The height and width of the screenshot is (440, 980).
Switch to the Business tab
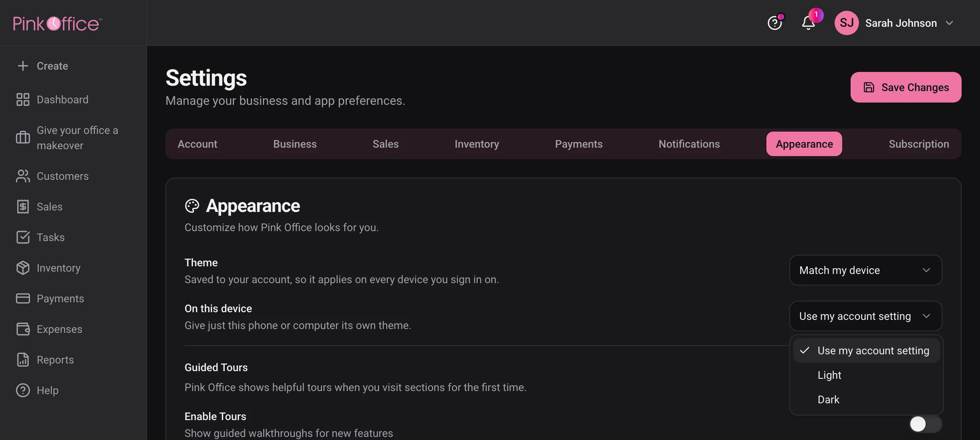coord(295,144)
